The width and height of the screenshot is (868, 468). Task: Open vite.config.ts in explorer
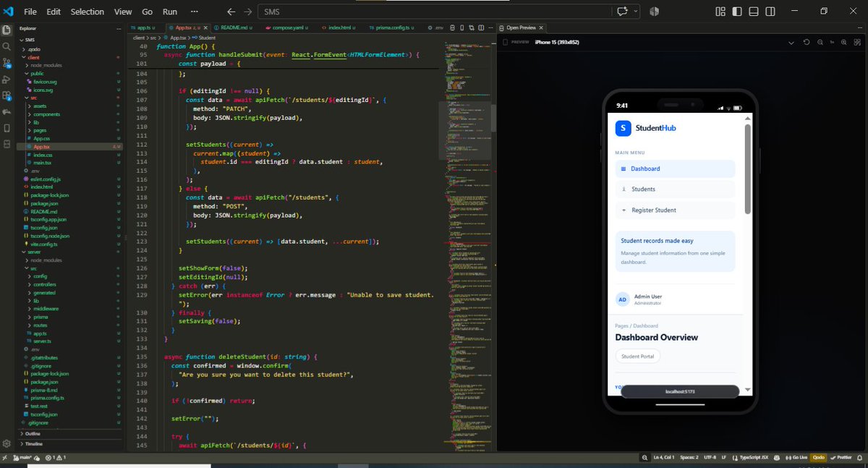(45, 244)
